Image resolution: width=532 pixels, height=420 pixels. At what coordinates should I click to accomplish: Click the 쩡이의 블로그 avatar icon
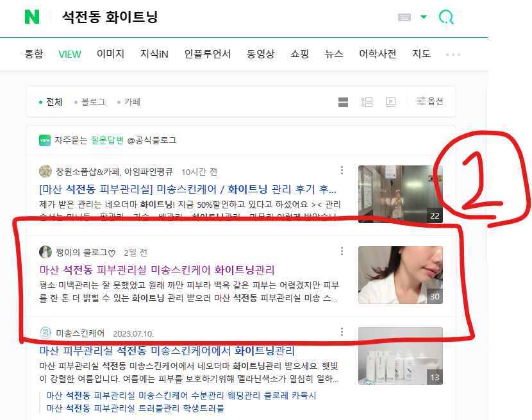[x=46, y=252]
